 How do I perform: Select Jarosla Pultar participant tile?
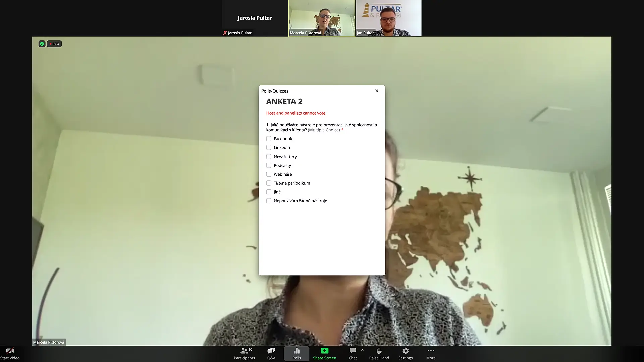255,18
